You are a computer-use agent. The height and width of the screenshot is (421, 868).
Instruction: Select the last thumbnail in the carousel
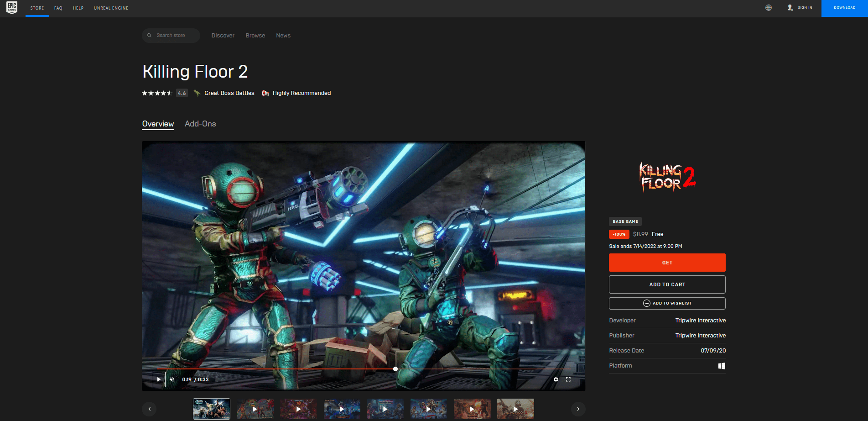(515, 409)
